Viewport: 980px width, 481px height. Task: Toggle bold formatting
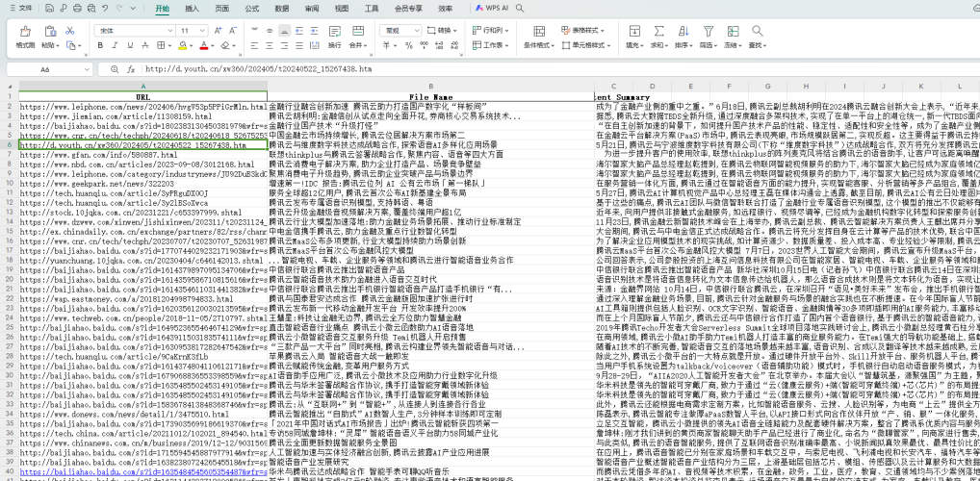[101, 45]
